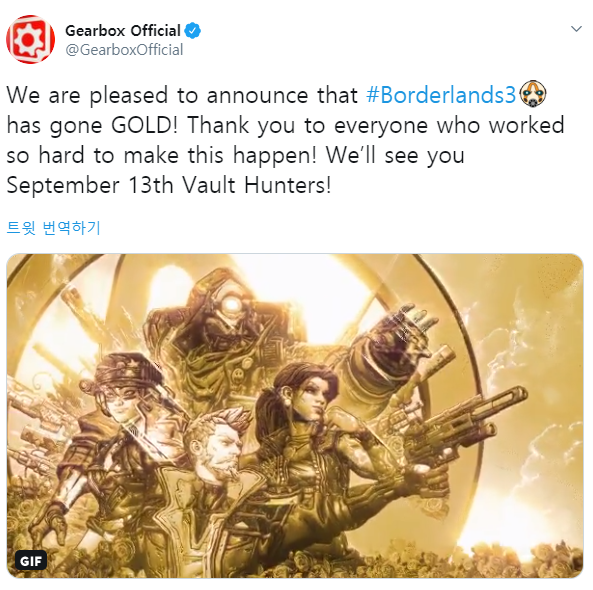Open the @GearboxOfficial handle link

point(124,50)
